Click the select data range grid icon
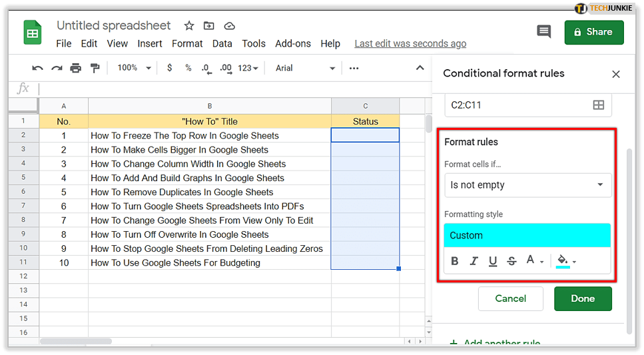The width and height of the screenshot is (644, 355). [598, 105]
